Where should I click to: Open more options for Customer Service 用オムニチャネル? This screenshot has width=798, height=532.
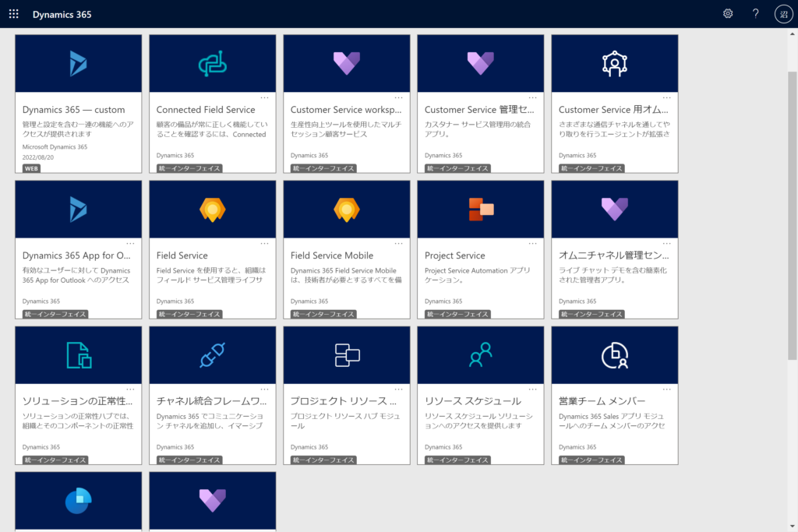coord(667,97)
